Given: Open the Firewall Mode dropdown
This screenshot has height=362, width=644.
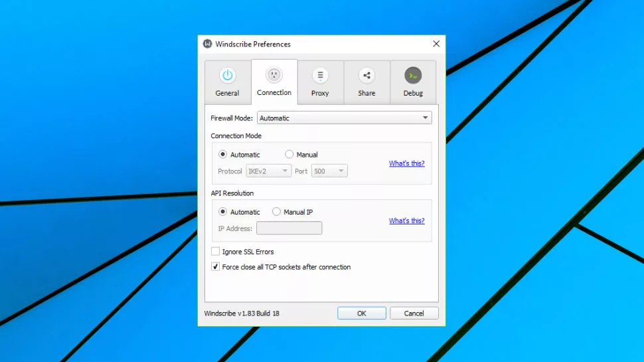Looking at the screenshot, I should [344, 118].
